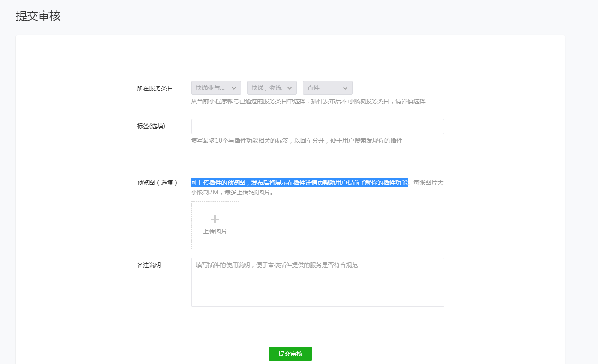The image size is (598, 364).
Task: Click the 备注说明 field label
Action: pos(149,265)
